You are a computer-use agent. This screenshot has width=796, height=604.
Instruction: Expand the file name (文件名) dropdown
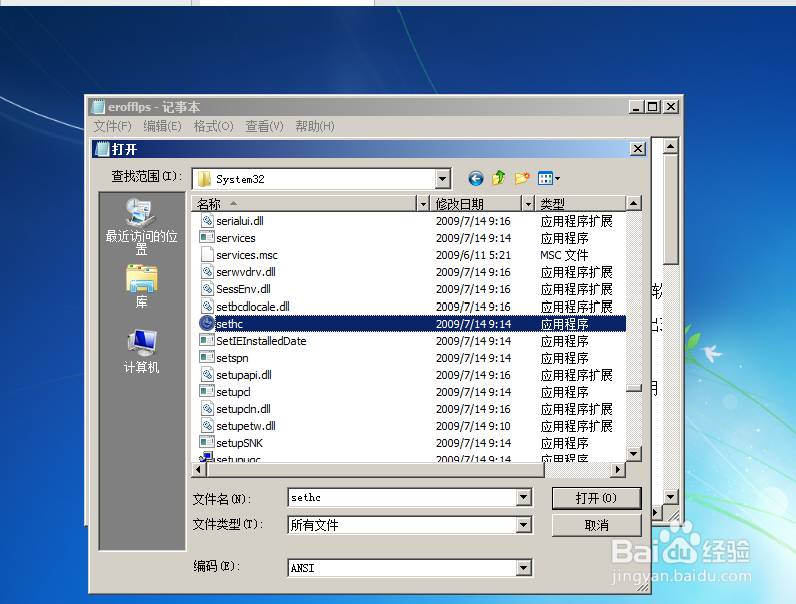click(524, 497)
